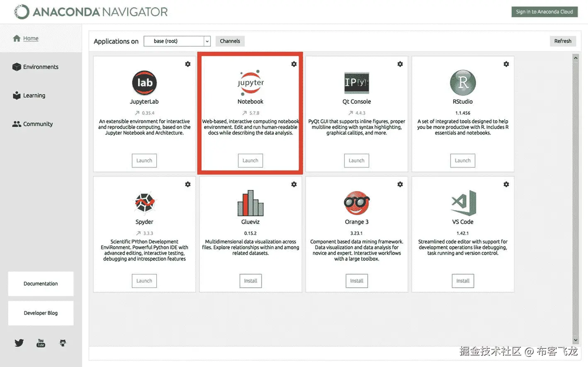Click the Home house icon
Screen dimensions: 588x367
(x=17, y=38)
